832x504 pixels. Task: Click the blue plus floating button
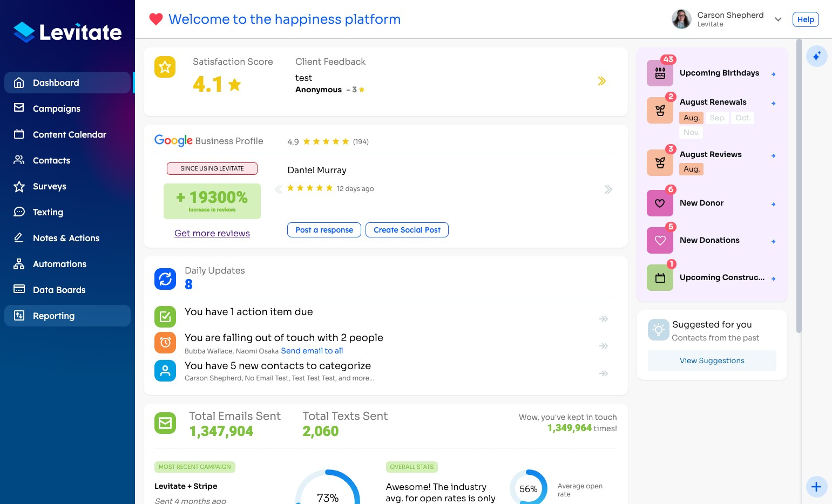[816, 487]
